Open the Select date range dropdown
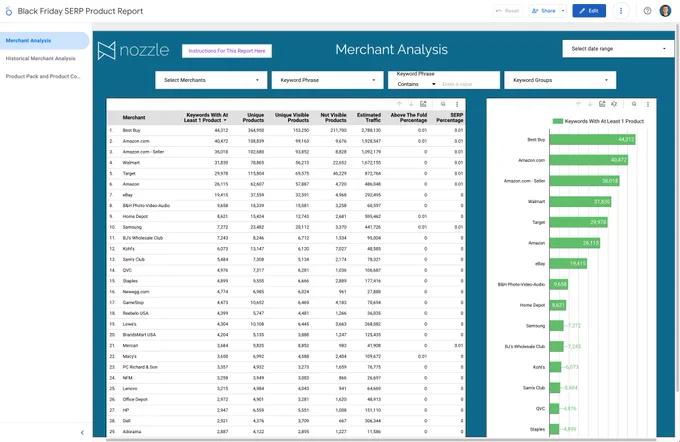The height and width of the screenshot is (442, 680). click(x=618, y=49)
